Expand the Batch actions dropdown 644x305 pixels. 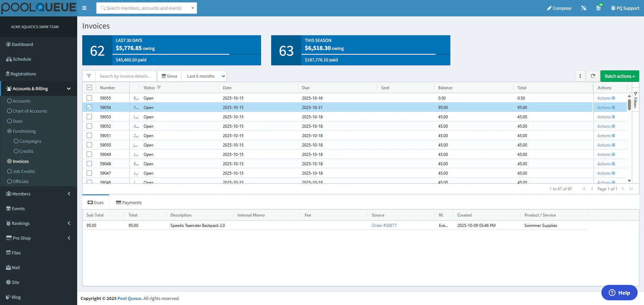click(620, 76)
